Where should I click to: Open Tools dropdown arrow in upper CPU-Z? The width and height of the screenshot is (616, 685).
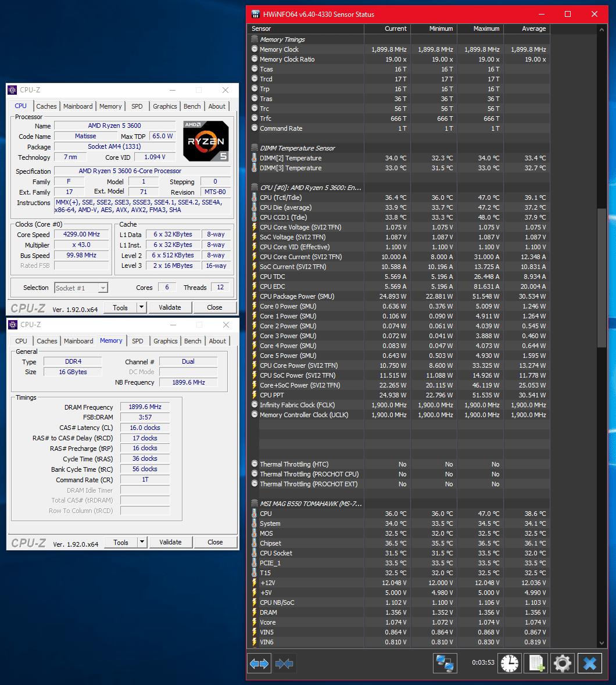(141, 307)
